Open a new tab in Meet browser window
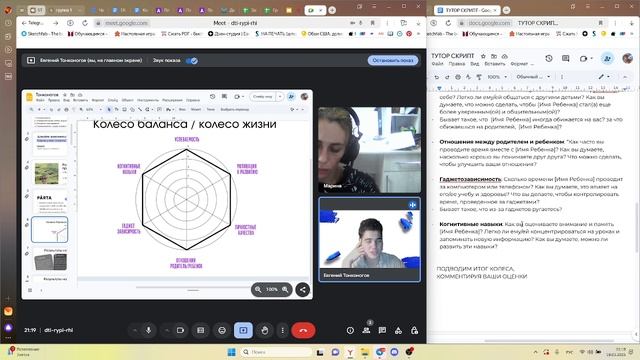This screenshot has height=360, width=640. point(332,10)
